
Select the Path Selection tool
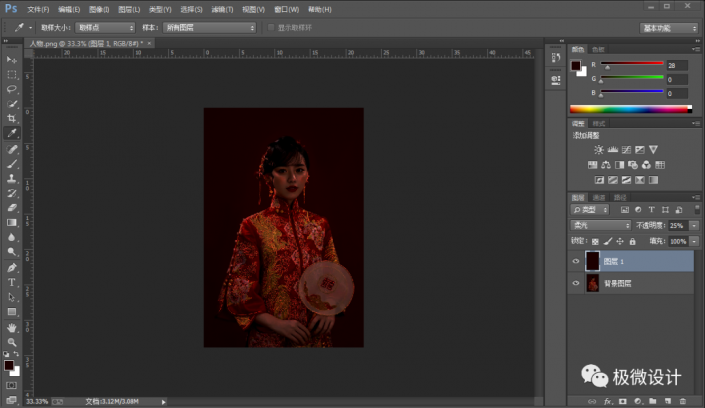(x=12, y=297)
